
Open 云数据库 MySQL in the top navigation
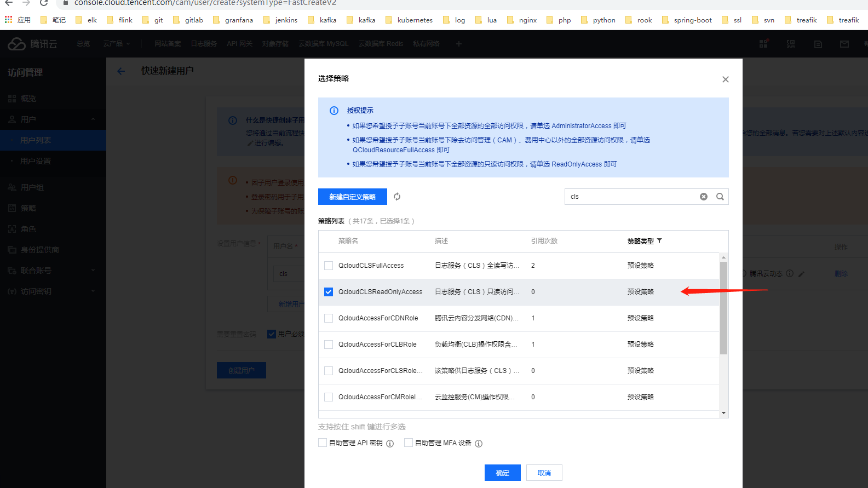click(324, 44)
